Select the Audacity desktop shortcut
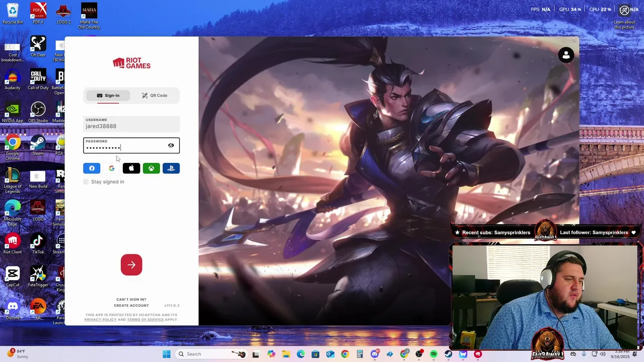 pyautogui.click(x=13, y=79)
